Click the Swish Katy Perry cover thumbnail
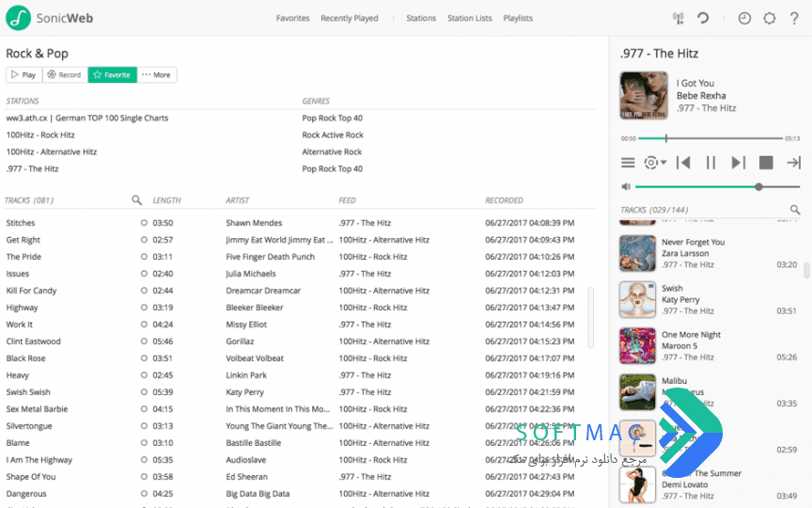The width and height of the screenshot is (812, 508). pyautogui.click(x=637, y=299)
